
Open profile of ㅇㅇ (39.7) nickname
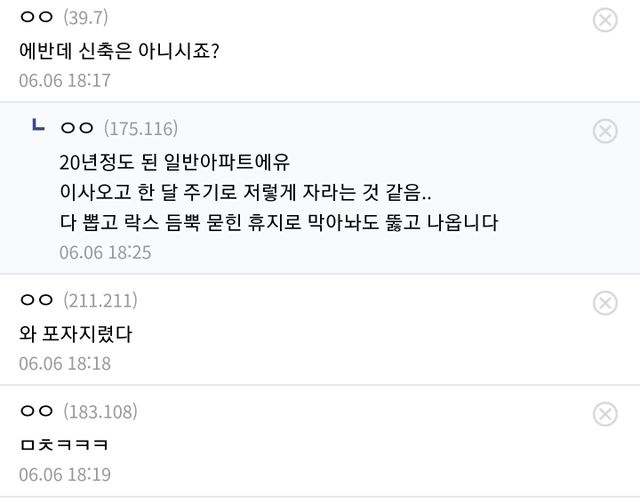pos(36,18)
